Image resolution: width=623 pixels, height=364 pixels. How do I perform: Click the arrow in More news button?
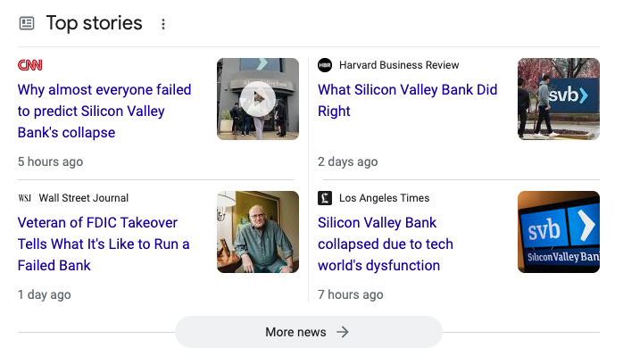point(343,332)
